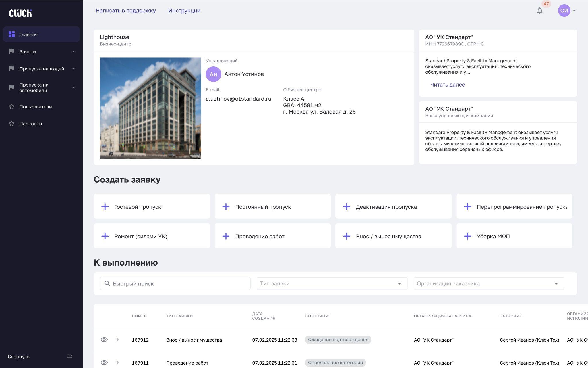Open Парковки in the sidebar

pos(41,124)
